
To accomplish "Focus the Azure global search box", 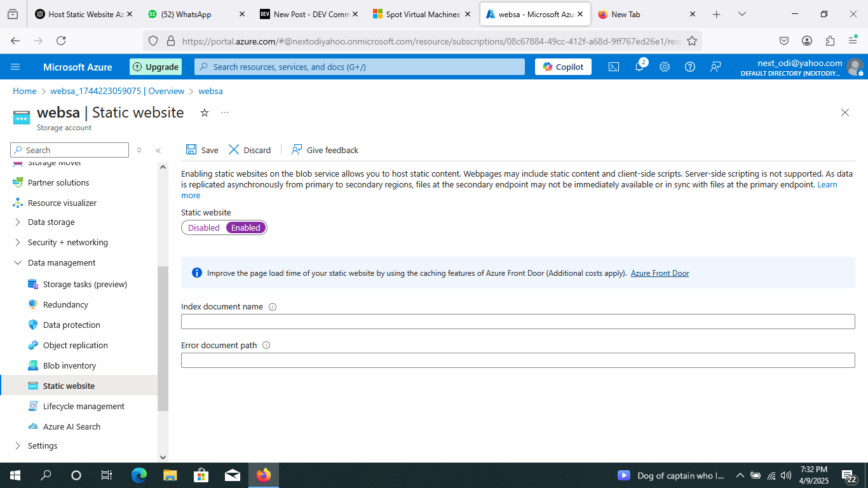I will pyautogui.click(x=360, y=67).
